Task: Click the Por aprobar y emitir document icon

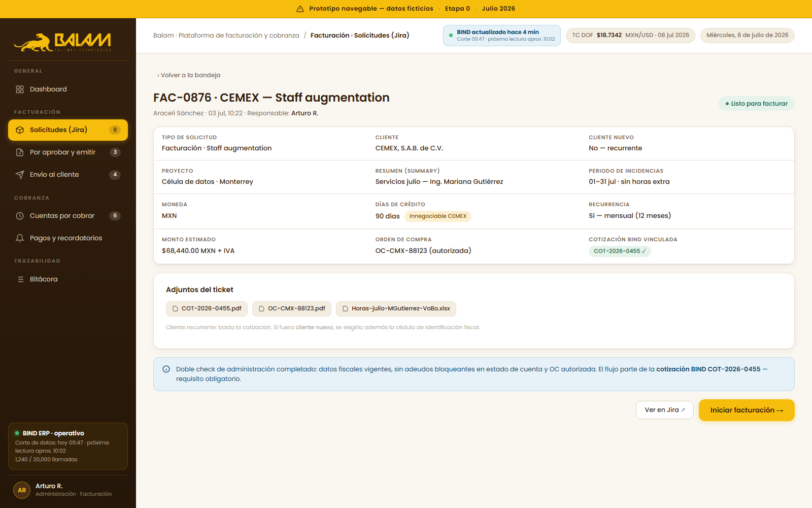Action: point(20,152)
